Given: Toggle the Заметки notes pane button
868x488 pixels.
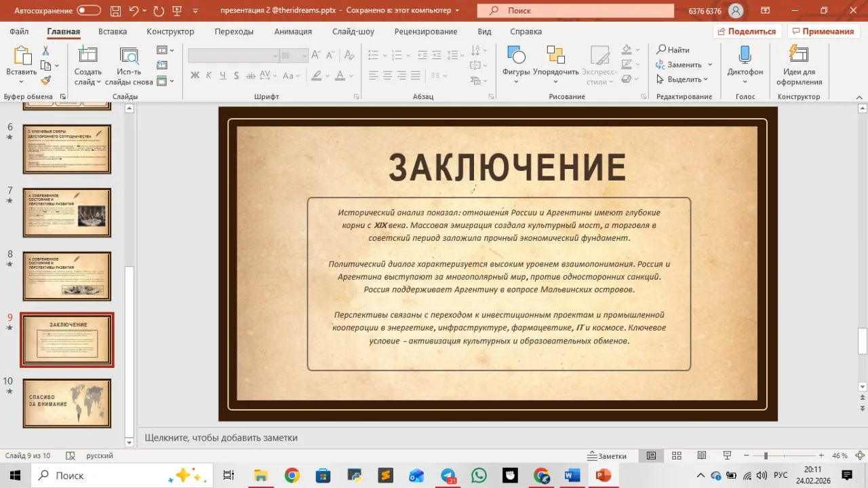Looking at the screenshot, I should 608,456.
